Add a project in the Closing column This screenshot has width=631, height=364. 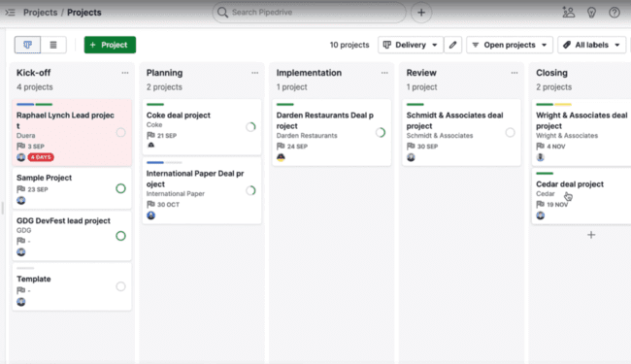click(591, 235)
